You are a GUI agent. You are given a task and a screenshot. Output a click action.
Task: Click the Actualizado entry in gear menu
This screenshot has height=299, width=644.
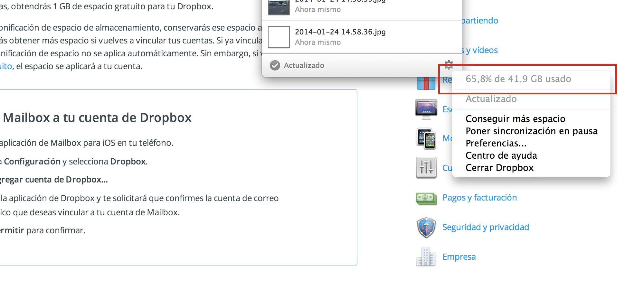click(x=491, y=99)
